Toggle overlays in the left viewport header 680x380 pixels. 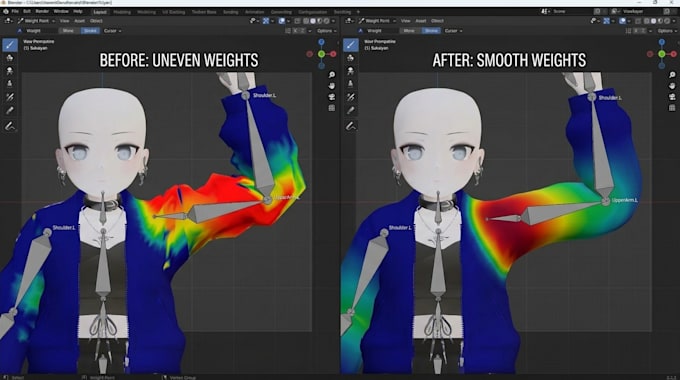(x=282, y=21)
